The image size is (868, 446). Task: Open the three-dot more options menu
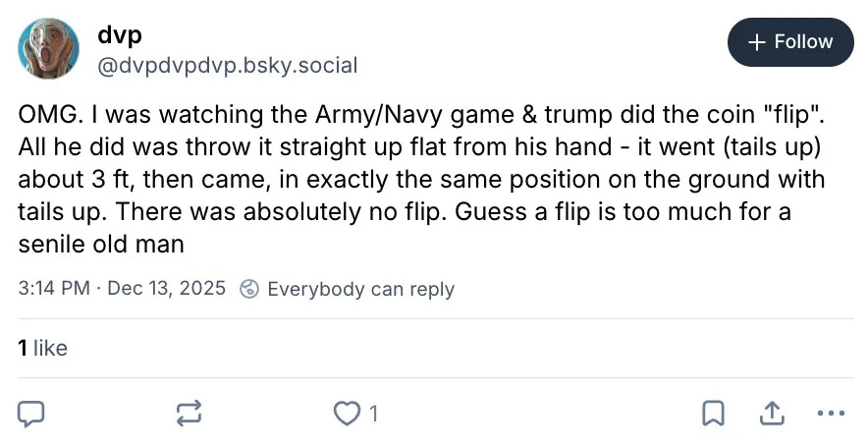point(830,415)
